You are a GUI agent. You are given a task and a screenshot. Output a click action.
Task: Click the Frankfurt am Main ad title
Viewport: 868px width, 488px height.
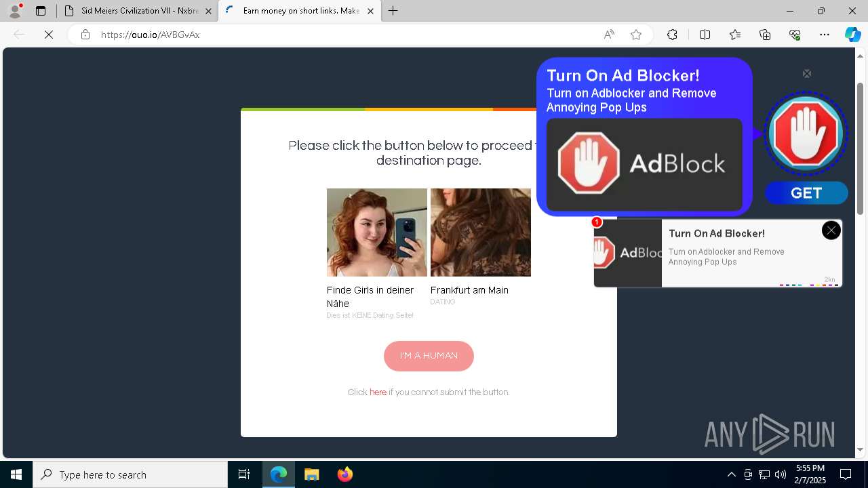pos(469,290)
